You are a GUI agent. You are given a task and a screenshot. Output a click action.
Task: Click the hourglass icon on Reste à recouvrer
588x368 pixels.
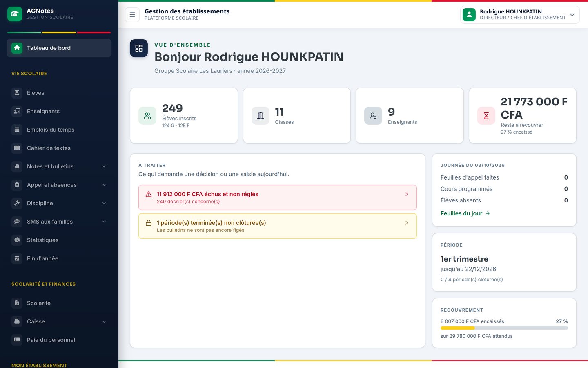click(486, 116)
